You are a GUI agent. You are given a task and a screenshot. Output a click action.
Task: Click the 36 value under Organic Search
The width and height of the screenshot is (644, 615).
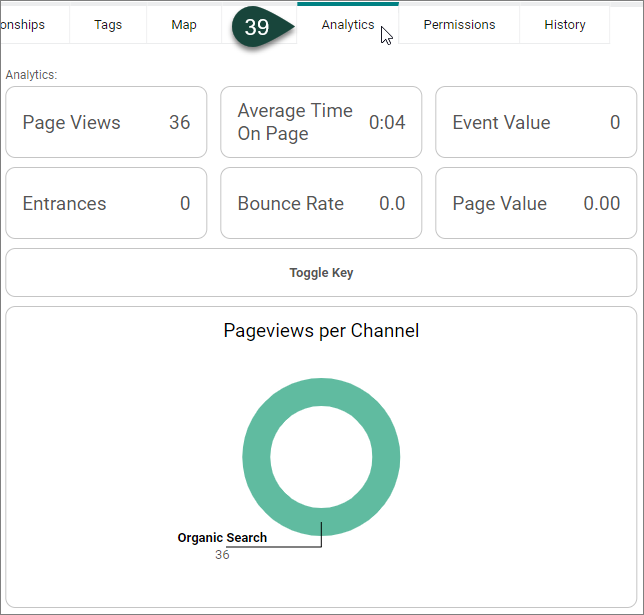[222, 554]
